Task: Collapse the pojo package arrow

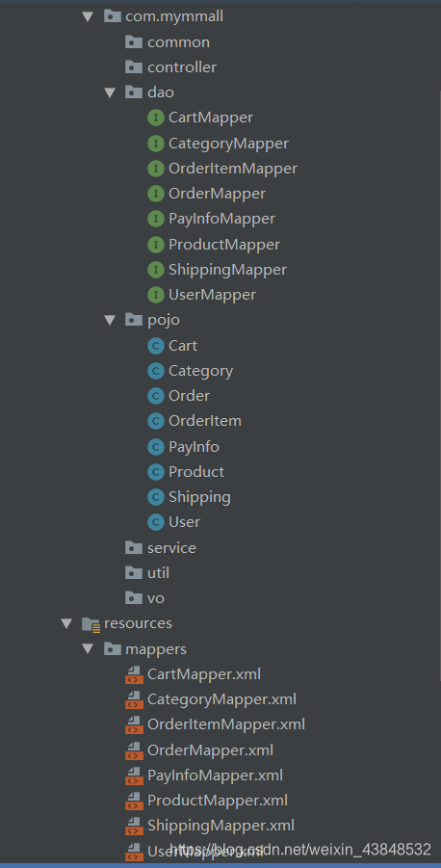Action: [110, 320]
